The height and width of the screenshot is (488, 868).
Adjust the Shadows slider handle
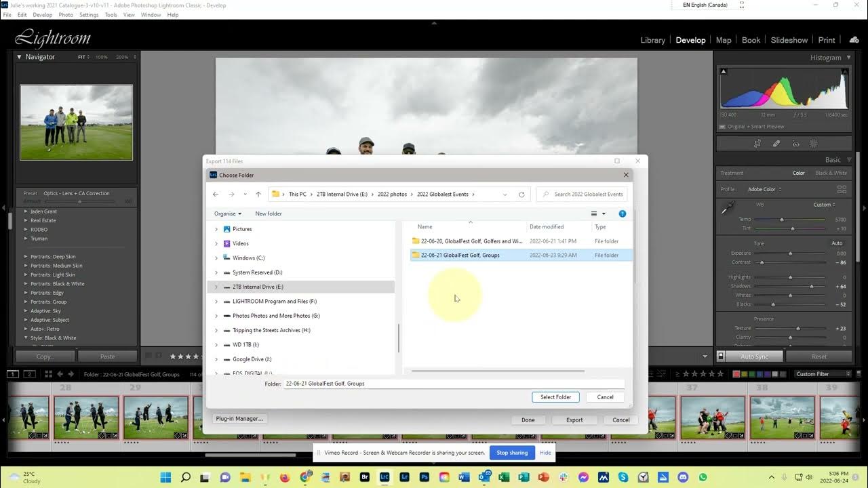click(812, 287)
